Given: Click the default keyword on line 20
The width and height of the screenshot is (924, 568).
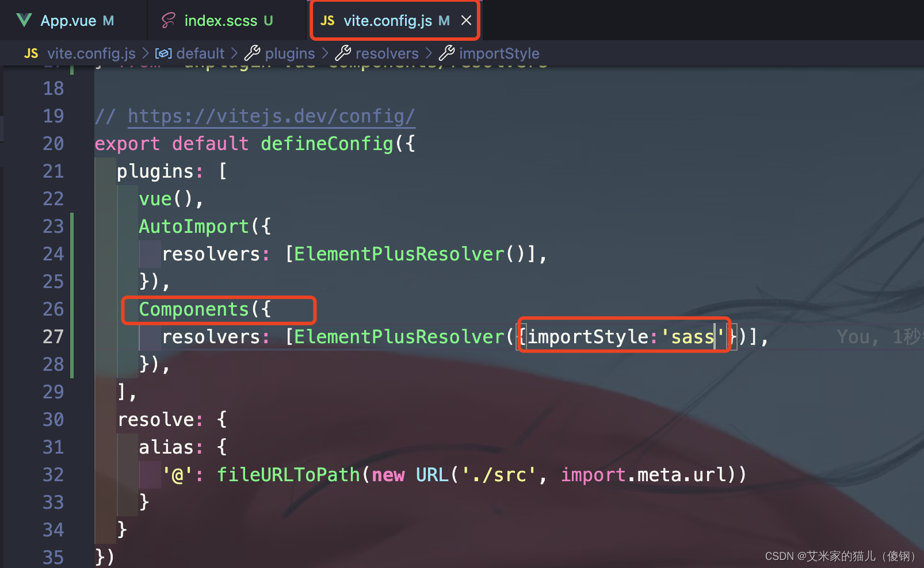Looking at the screenshot, I should coord(211,144).
